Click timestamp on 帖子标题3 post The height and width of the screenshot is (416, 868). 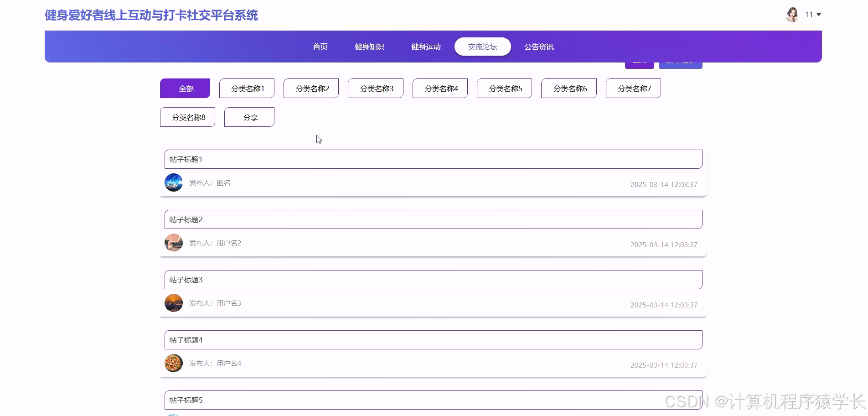(x=664, y=305)
